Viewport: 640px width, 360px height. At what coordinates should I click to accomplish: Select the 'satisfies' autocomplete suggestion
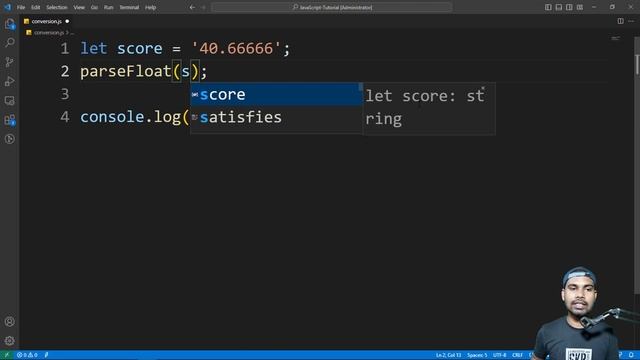(276, 118)
